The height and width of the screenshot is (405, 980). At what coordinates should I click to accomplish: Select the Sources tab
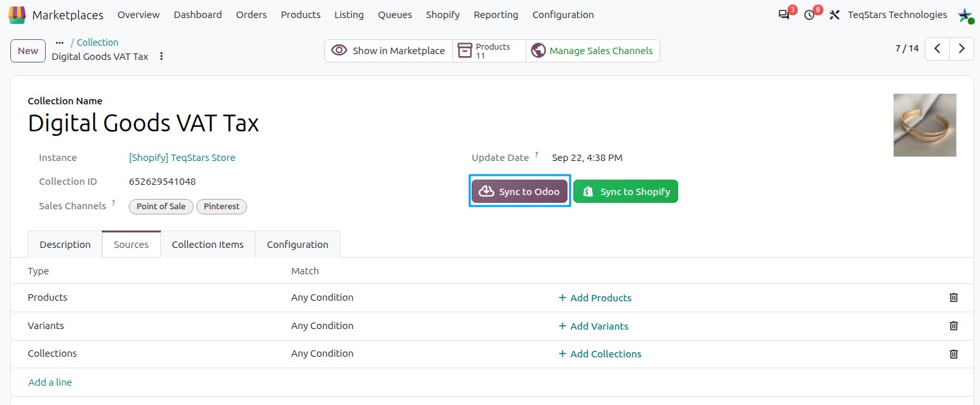[131, 245]
